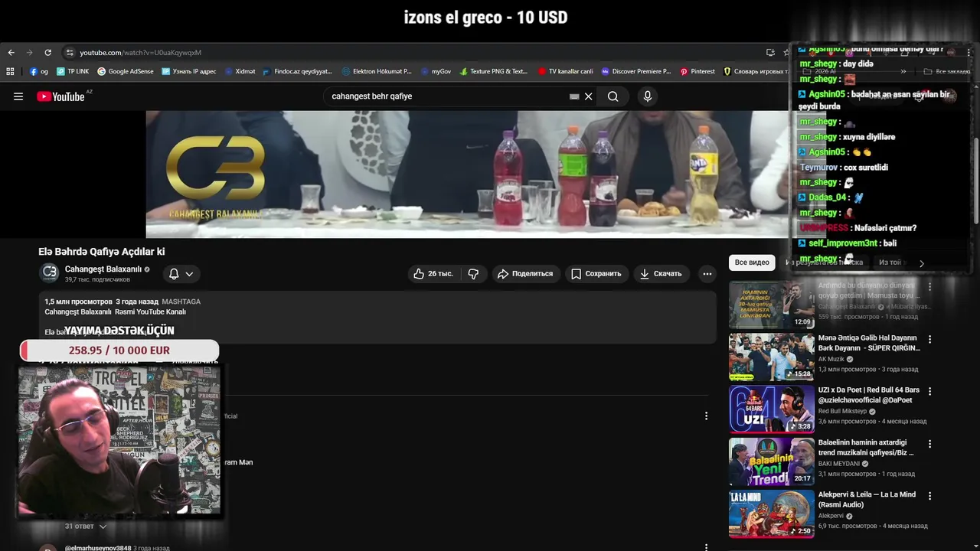Image resolution: width=980 pixels, height=551 pixels.
Task: Open the Elektron Hökumət bookmark
Action: click(x=377, y=71)
